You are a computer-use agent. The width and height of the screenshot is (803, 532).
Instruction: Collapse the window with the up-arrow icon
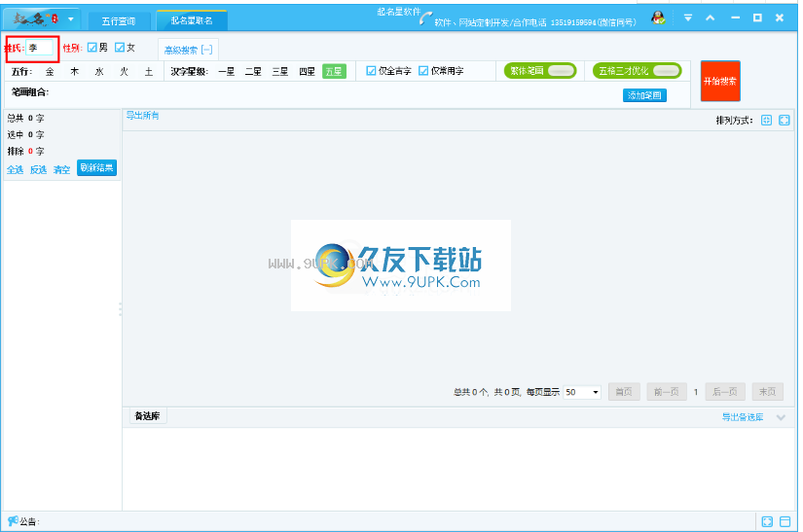click(710, 18)
